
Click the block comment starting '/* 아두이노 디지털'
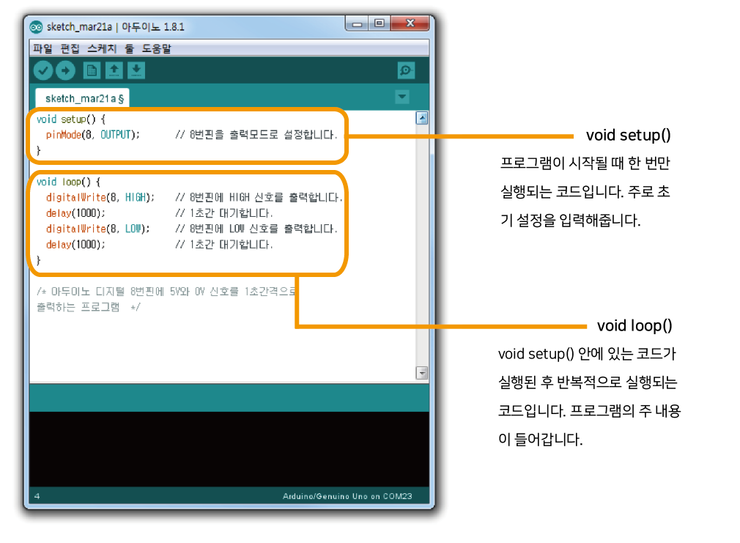click(166, 299)
